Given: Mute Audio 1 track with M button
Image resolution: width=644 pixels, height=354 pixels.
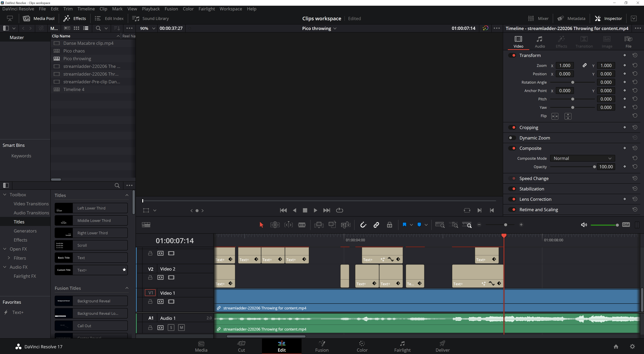Looking at the screenshot, I should point(181,328).
